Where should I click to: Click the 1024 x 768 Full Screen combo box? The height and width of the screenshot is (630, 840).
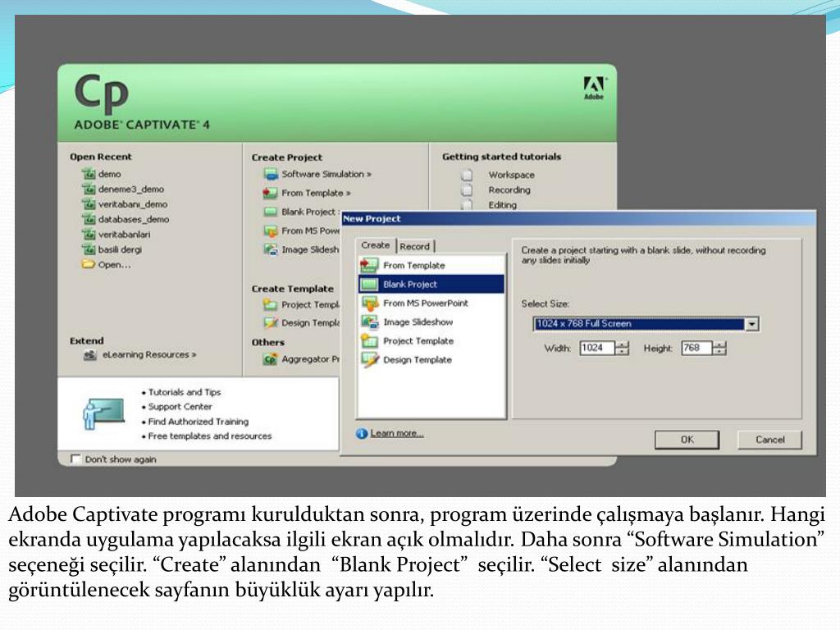coord(646,324)
